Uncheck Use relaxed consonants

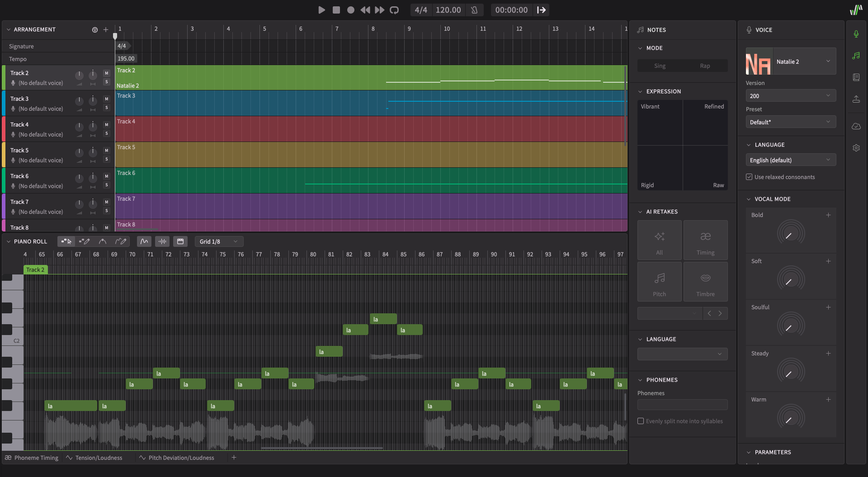tap(749, 177)
